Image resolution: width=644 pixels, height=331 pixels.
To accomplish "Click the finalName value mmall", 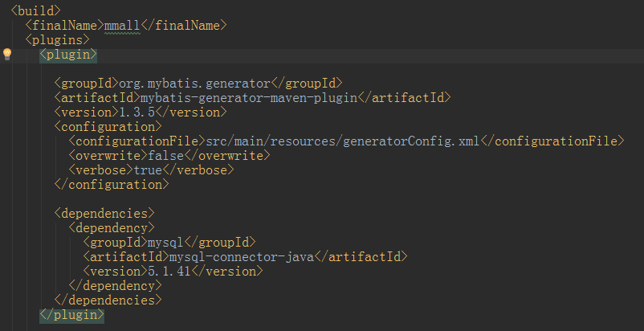I will (x=122, y=26).
